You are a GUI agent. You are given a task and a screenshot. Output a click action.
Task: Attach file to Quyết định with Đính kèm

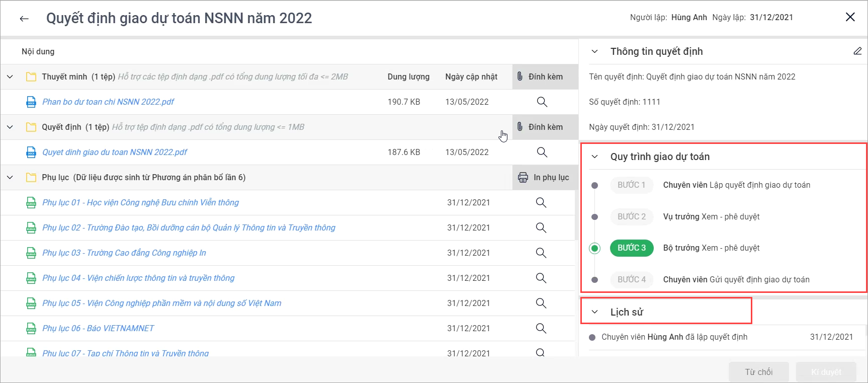click(541, 127)
